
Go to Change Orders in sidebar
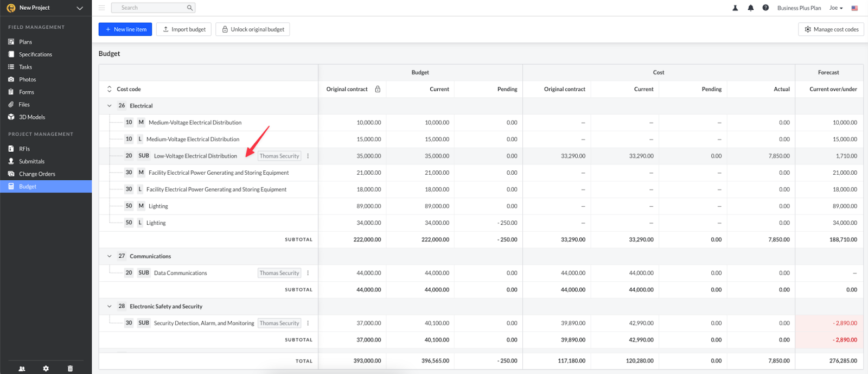[37, 174]
